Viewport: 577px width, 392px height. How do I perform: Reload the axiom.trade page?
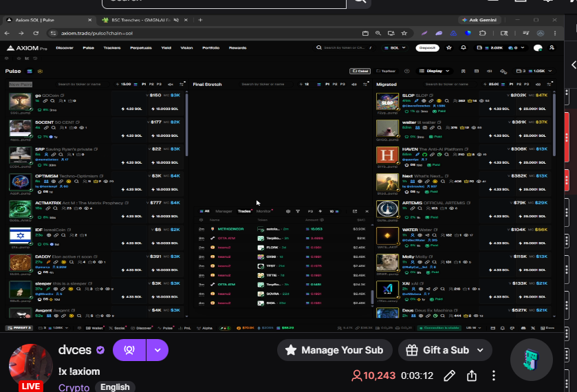point(36,33)
